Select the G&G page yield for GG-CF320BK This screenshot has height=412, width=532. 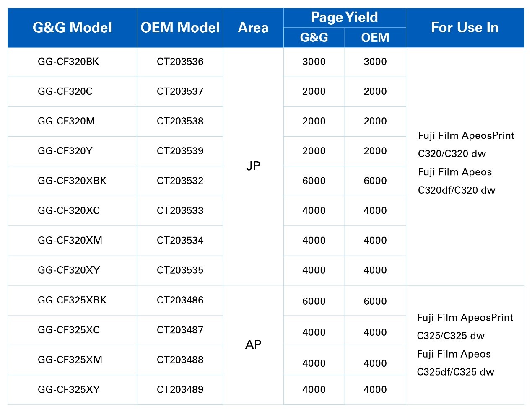pos(314,62)
